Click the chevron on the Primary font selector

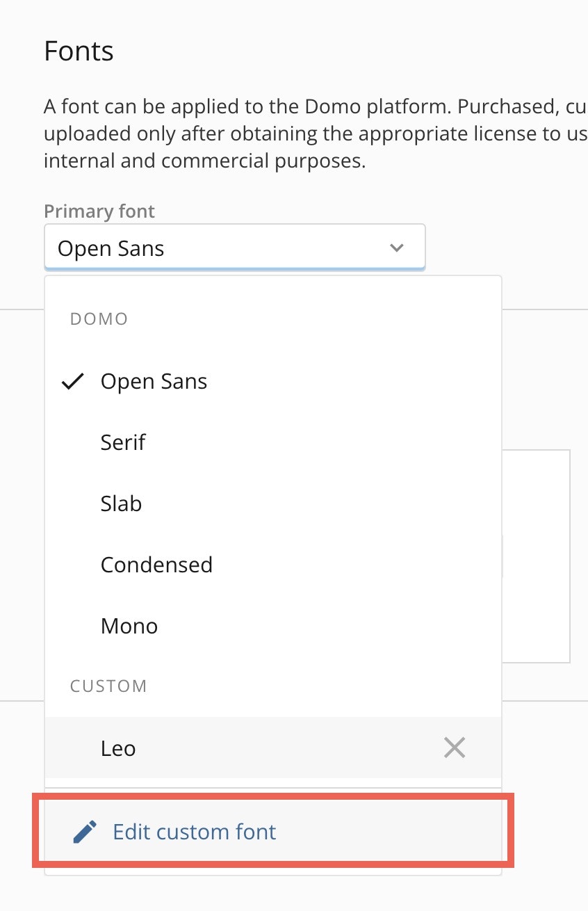(395, 247)
